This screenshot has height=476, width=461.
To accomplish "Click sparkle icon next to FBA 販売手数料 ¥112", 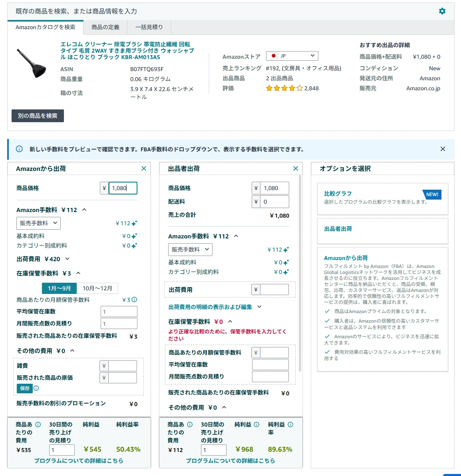I will point(134,224).
